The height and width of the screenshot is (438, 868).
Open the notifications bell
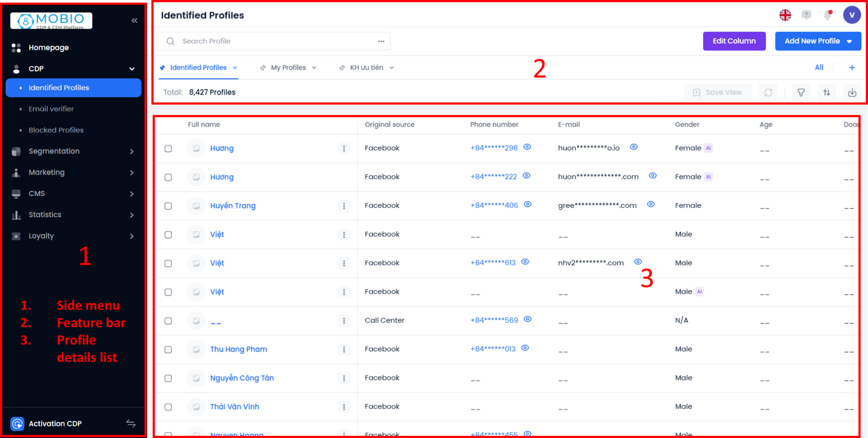tap(828, 15)
